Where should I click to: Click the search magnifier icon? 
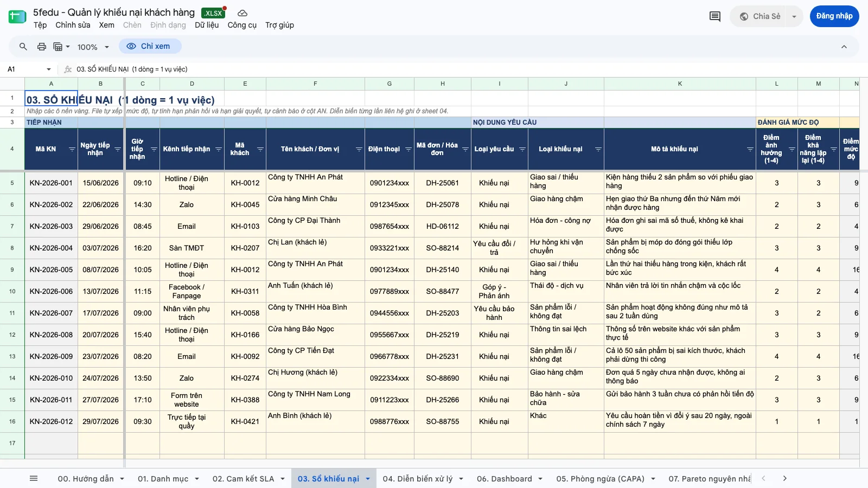point(23,47)
